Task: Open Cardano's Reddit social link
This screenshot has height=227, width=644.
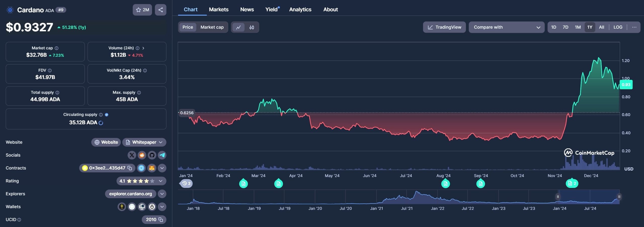Action: coord(142,155)
